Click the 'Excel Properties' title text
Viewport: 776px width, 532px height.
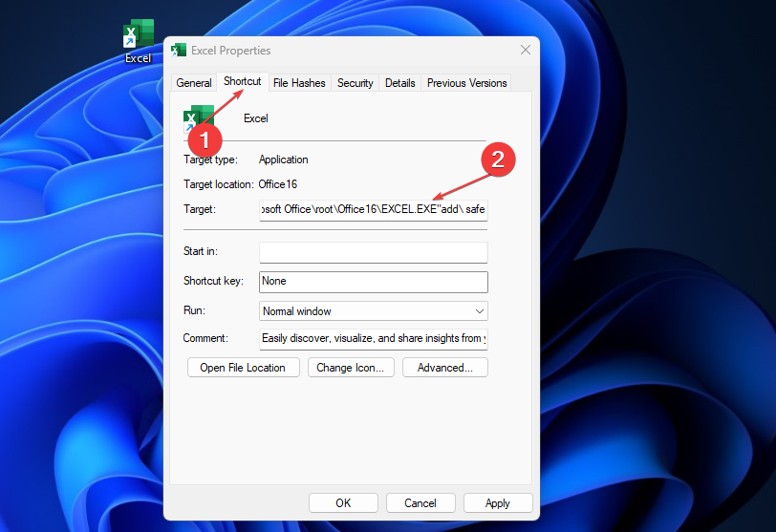click(230, 51)
